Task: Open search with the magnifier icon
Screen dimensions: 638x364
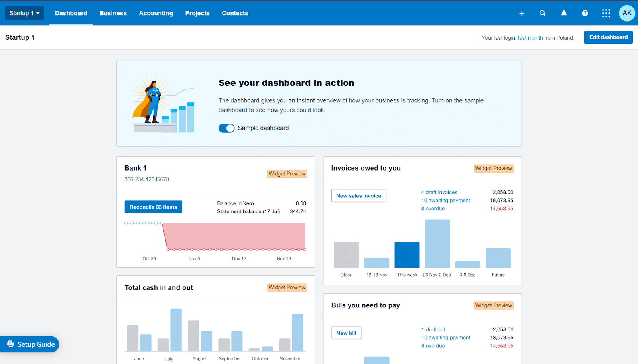Action: click(x=543, y=13)
